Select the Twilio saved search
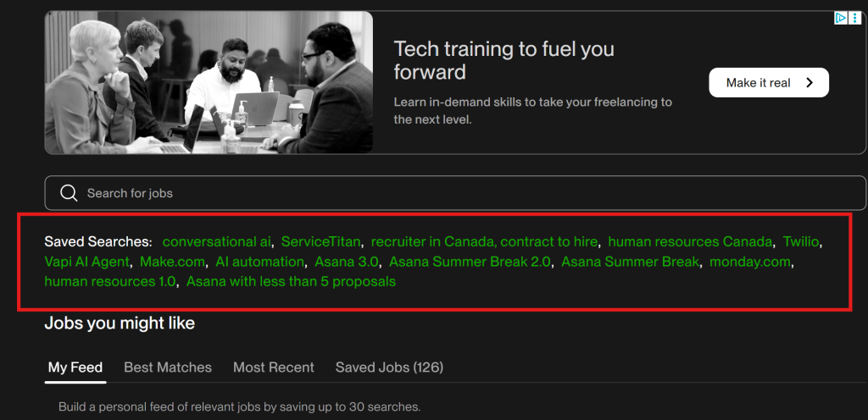Viewport: 868px width, 420px height. (x=800, y=242)
